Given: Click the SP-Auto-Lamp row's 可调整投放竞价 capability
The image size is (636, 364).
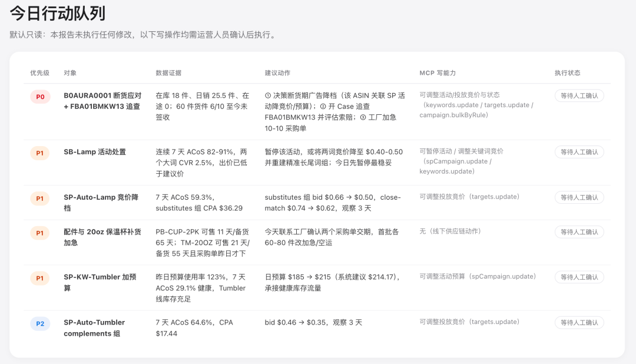Looking at the screenshot, I should 469,197.
